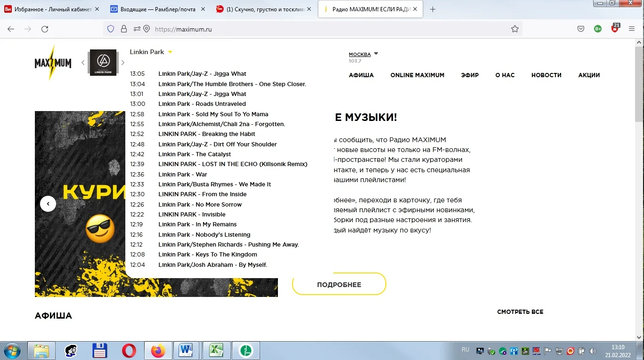Show previous slide of the banner carousel

[x=48, y=204]
